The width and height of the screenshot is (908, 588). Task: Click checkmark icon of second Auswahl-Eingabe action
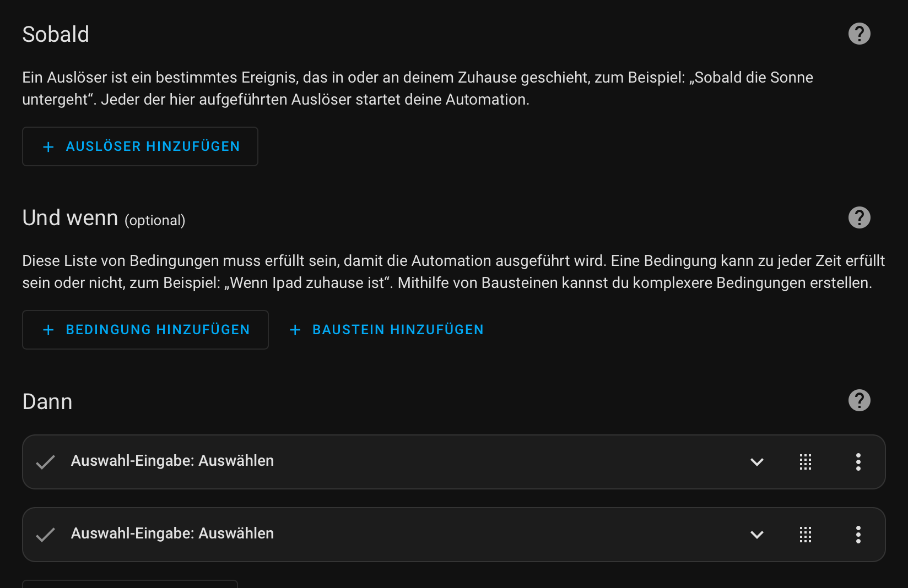click(45, 535)
